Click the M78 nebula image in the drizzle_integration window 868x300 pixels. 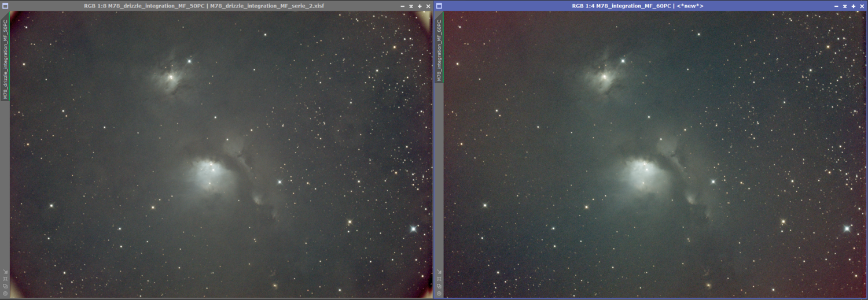coord(221,154)
